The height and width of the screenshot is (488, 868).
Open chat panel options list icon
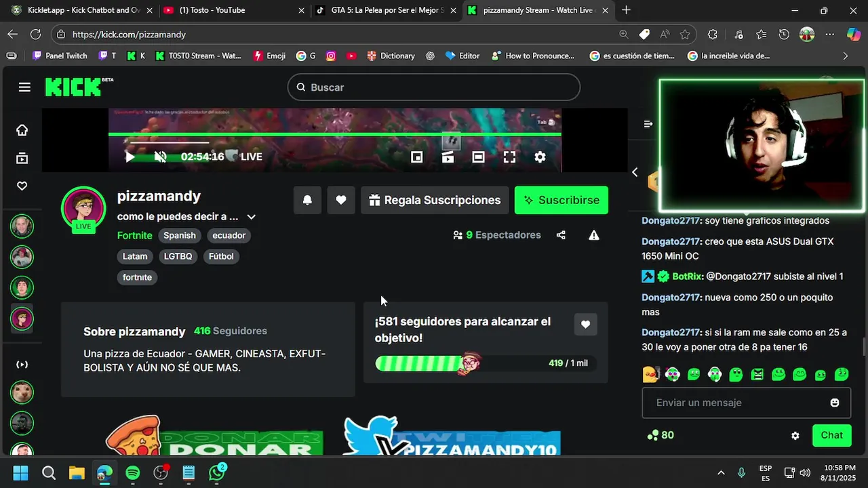click(648, 124)
